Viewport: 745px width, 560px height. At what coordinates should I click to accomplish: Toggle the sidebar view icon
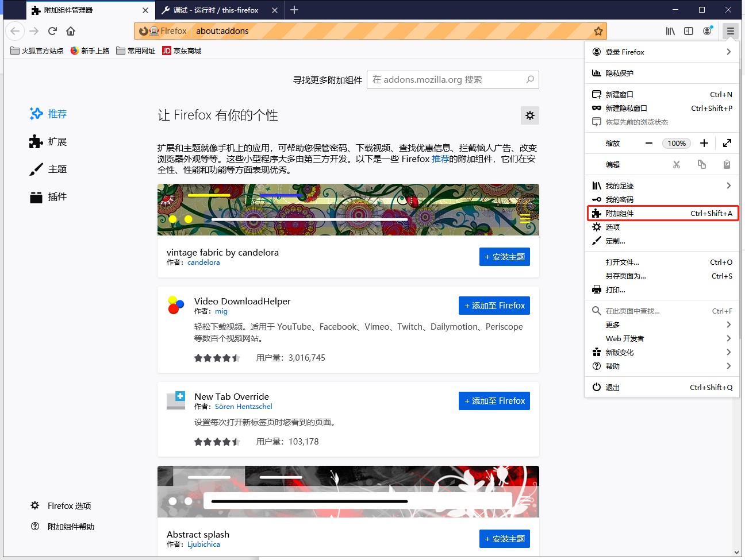click(689, 31)
